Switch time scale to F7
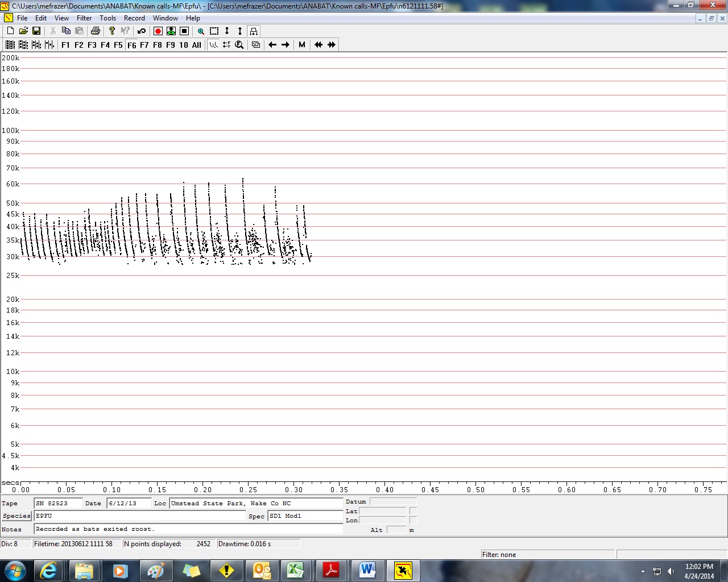 point(144,45)
